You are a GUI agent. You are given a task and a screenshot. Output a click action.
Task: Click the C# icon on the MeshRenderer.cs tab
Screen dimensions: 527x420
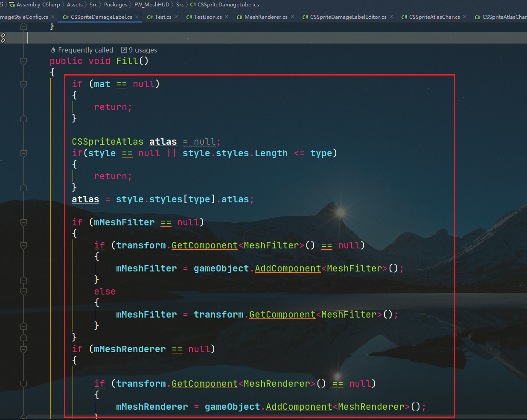tap(239, 17)
